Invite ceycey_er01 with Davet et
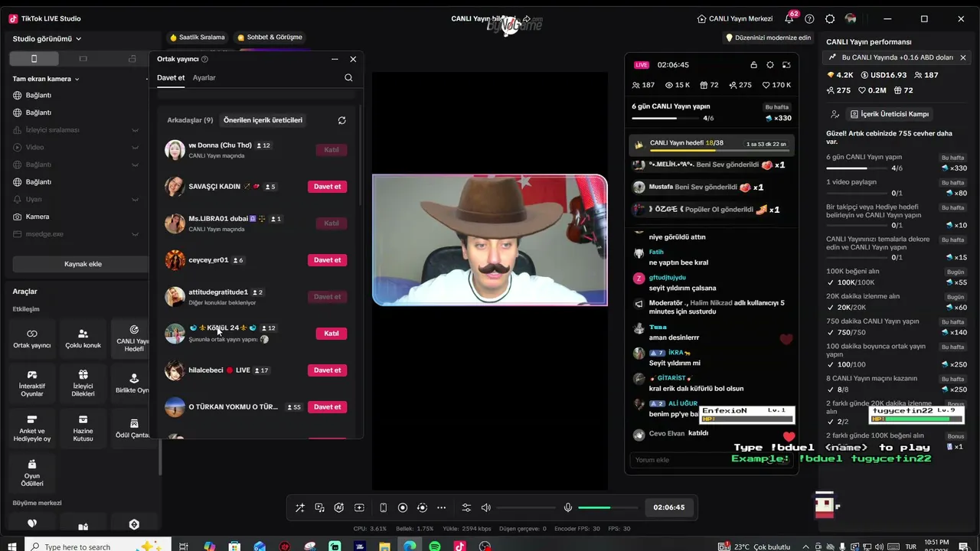This screenshot has width=980, height=551. 327,260
